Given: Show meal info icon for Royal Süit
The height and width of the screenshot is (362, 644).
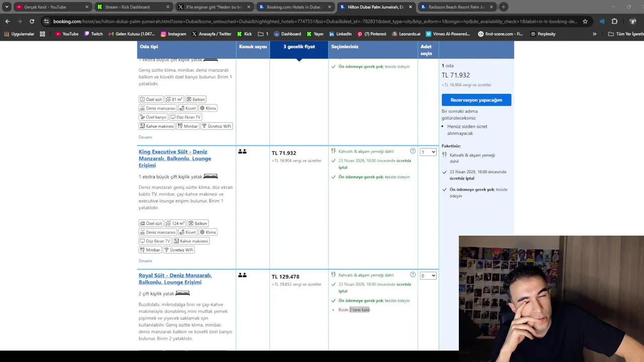Looking at the screenshot, I should (x=413, y=275).
